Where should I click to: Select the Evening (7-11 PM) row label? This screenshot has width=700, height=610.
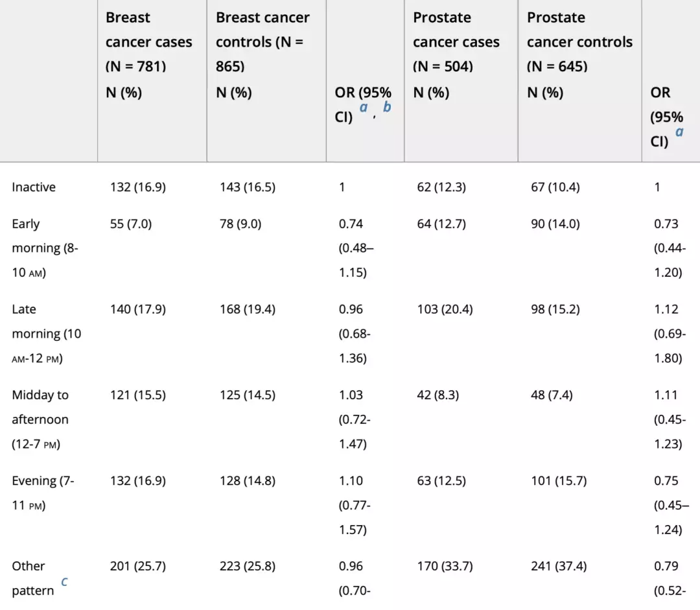point(43,493)
